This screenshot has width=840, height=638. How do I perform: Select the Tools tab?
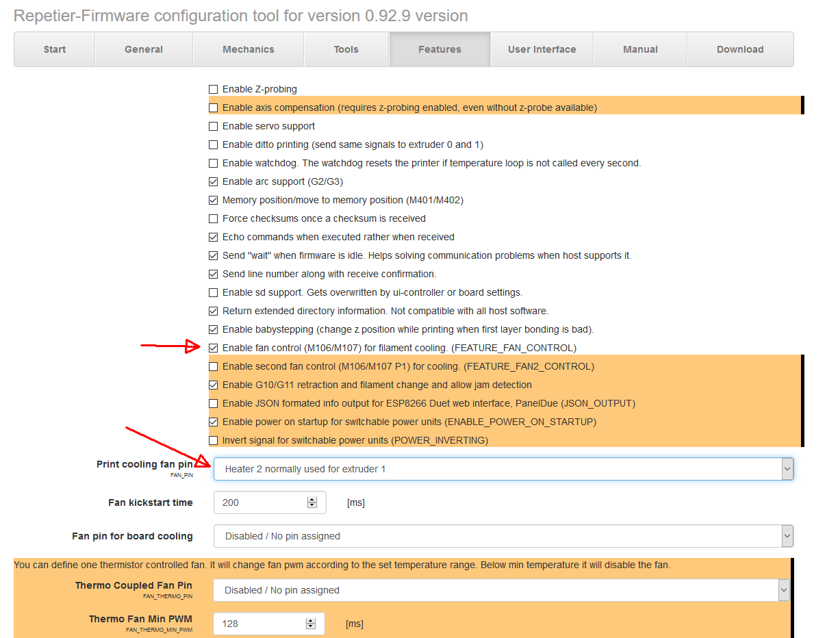click(x=346, y=49)
